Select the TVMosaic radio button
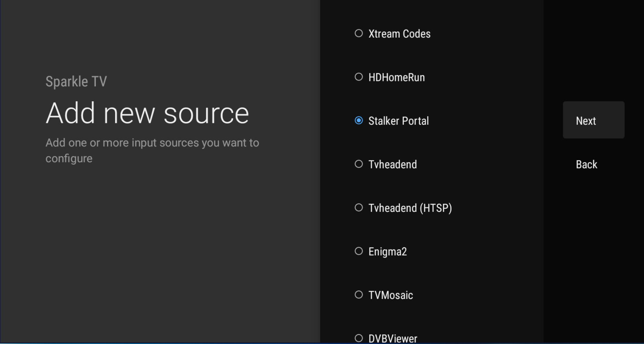The image size is (644, 344). coord(359,295)
